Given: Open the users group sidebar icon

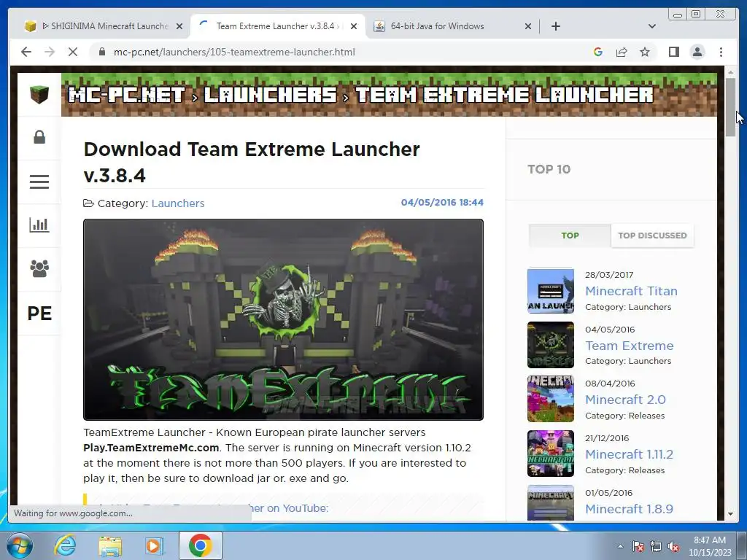Looking at the screenshot, I should pos(39,268).
